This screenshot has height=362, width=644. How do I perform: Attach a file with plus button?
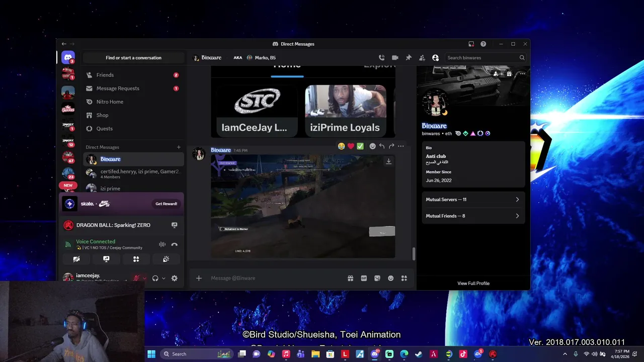199,278
